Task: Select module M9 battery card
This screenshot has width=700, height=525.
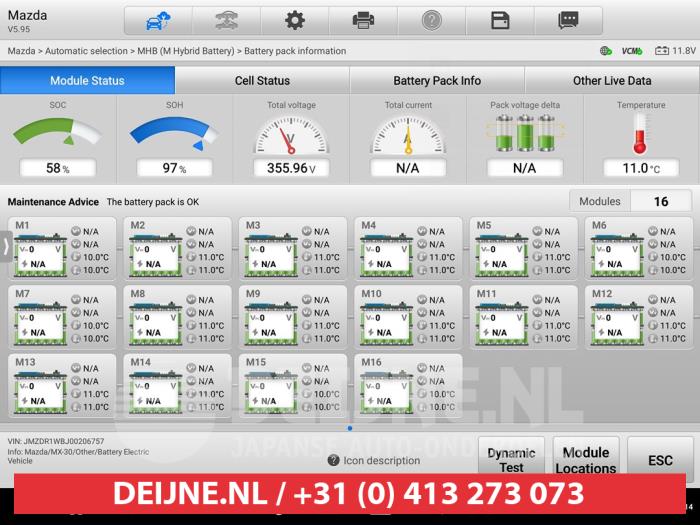Action: click(x=292, y=317)
